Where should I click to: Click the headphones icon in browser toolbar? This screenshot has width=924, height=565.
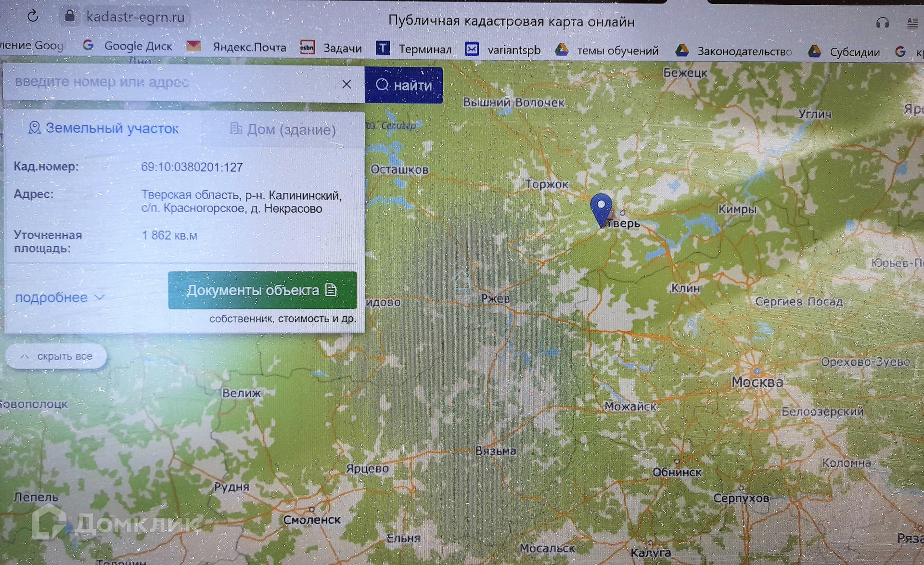click(882, 23)
